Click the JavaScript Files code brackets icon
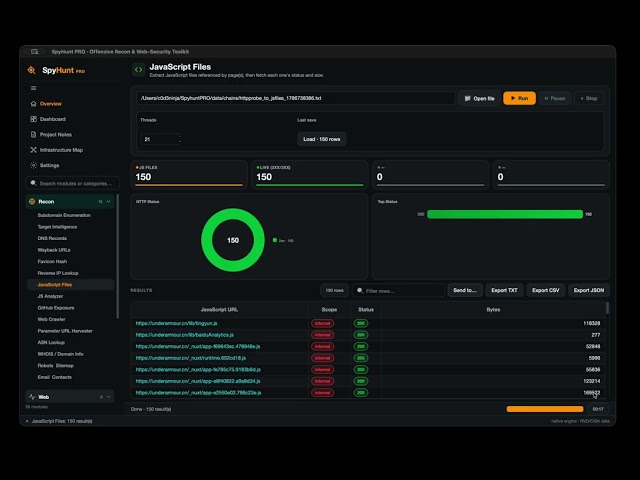This screenshot has height=480, width=640. pyautogui.click(x=139, y=70)
